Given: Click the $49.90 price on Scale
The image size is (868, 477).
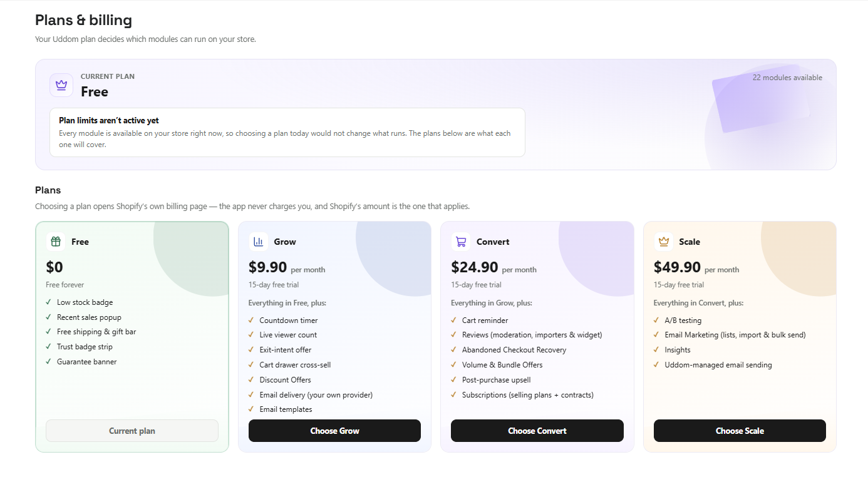Looking at the screenshot, I should tap(677, 267).
